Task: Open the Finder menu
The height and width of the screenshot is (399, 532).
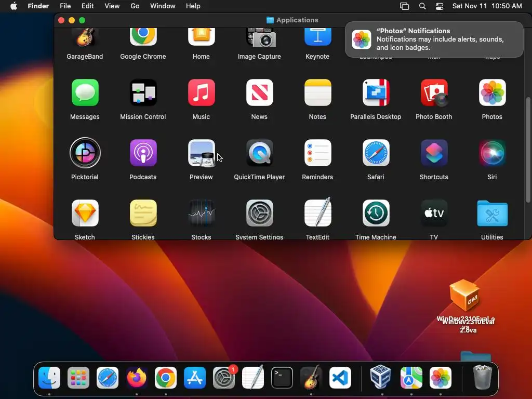Action: [38, 6]
